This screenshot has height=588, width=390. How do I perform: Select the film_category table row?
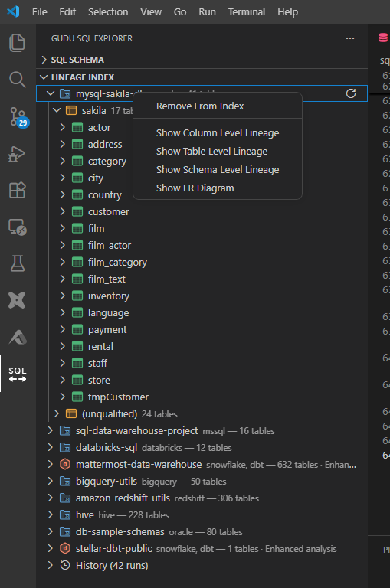click(202, 262)
